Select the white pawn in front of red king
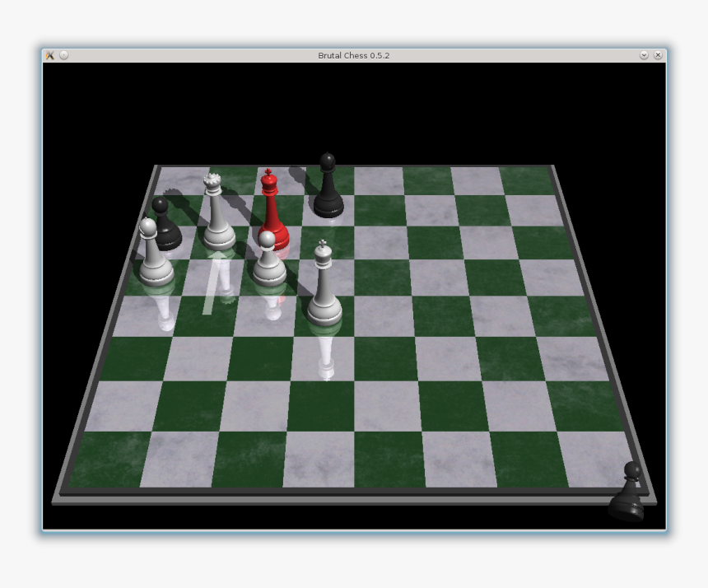This screenshot has width=708, height=588. point(268,262)
